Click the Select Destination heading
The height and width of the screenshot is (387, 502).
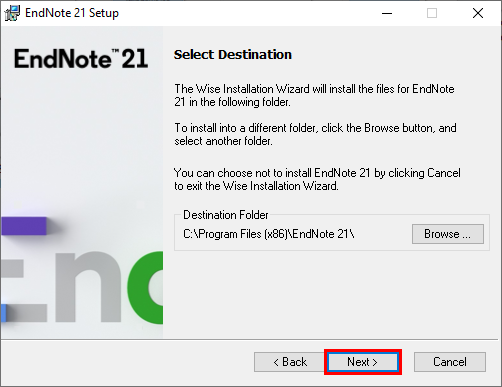233,55
